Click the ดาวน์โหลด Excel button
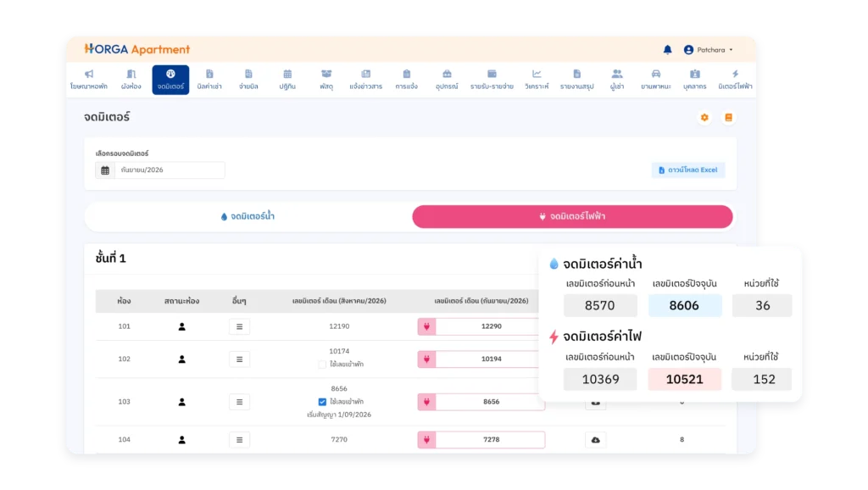This screenshot has height=490, width=868. (688, 170)
